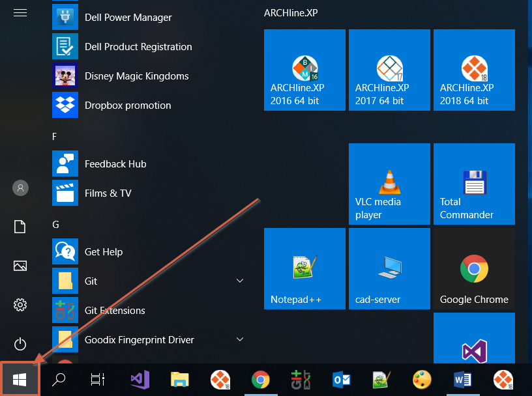Open Documents from the Start menu rail
Viewport: 532px width, 396px height.
coord(20,227)
